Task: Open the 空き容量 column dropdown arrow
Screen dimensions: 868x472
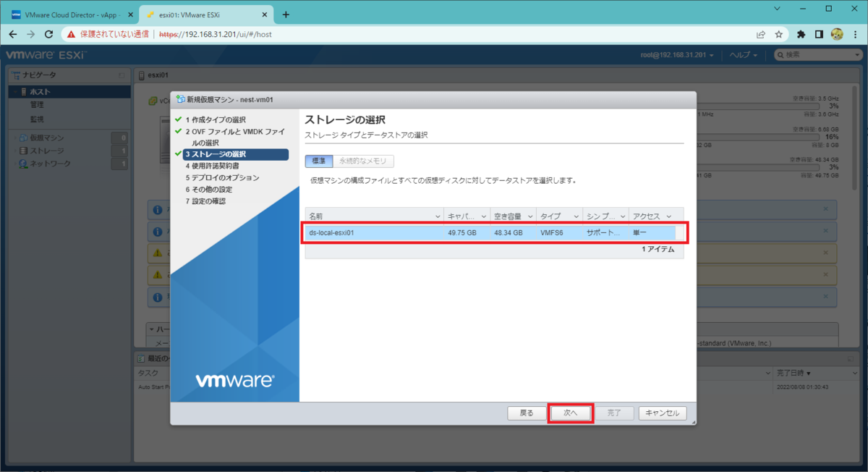Action: tap(529, 216)
